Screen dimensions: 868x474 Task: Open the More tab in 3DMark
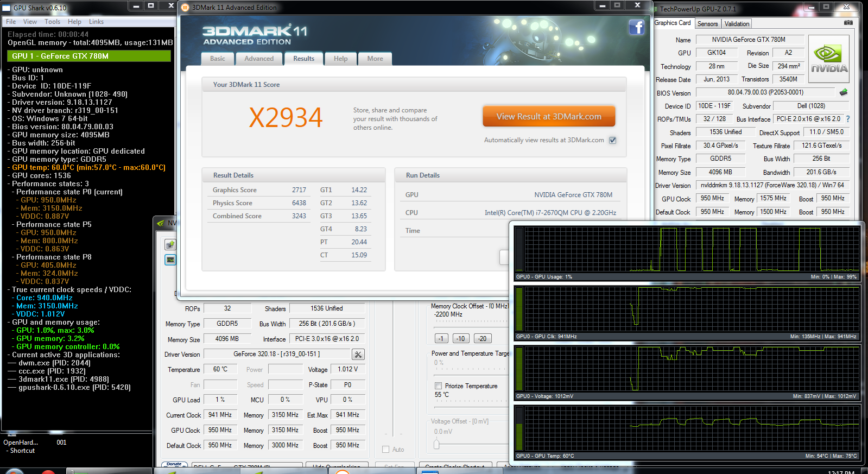(x=375, y=59)
